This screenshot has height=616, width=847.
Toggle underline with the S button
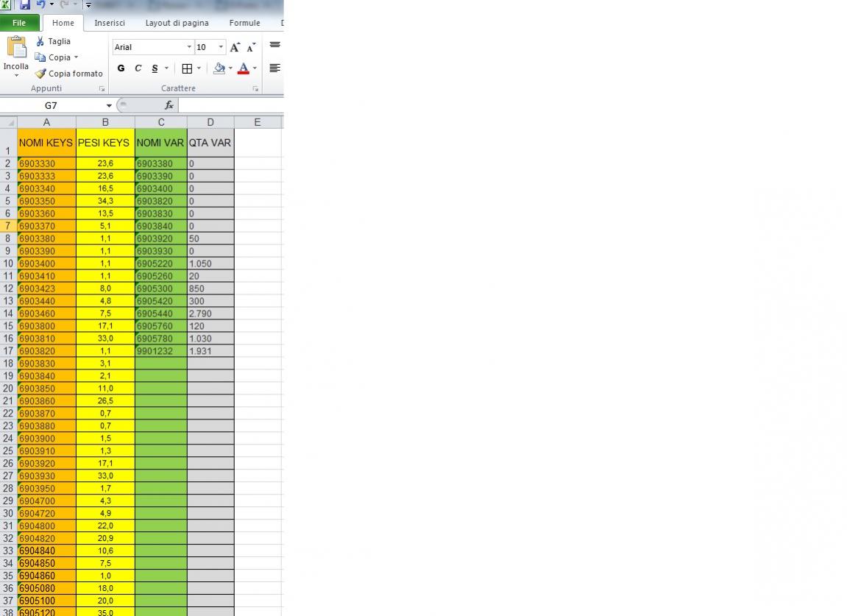tap(155, 68)
